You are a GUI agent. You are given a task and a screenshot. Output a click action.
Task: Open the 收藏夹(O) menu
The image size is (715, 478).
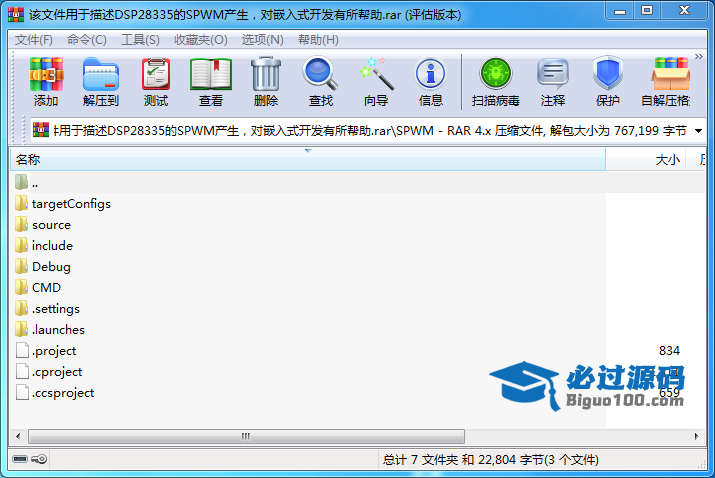click(x=201, y=40)
